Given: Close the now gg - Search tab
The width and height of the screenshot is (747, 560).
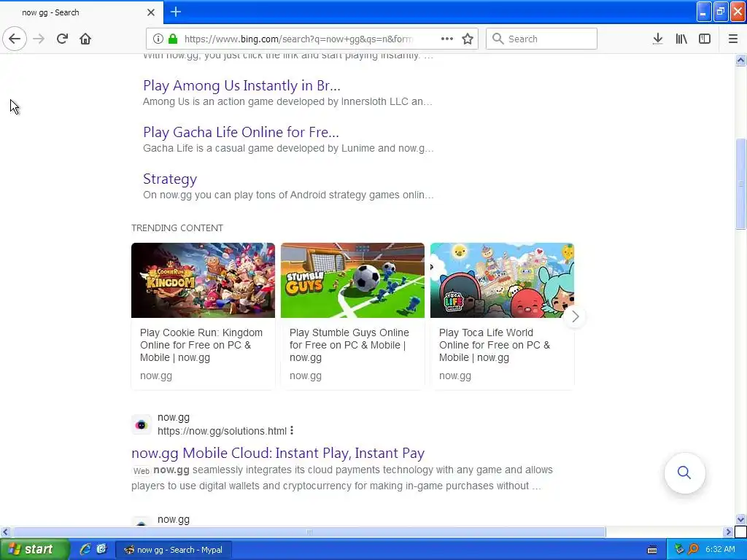Looking at the screenshot, I should pyautogui.click(x=151, y=12).
